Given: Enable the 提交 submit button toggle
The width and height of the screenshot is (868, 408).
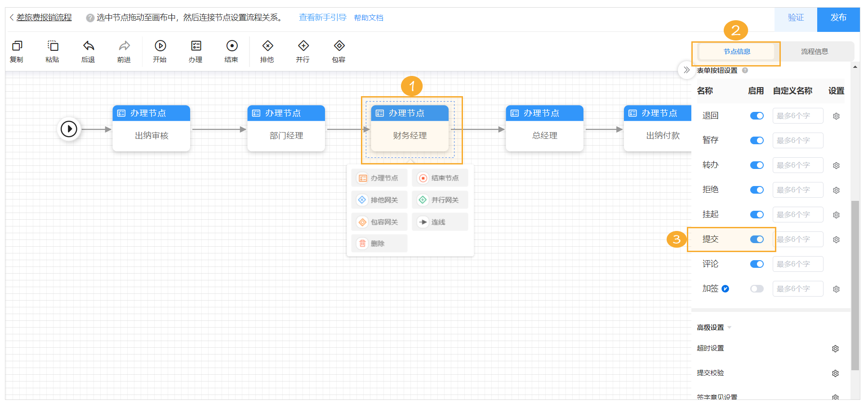Looking at the screenshot, I should coord(757,239).
